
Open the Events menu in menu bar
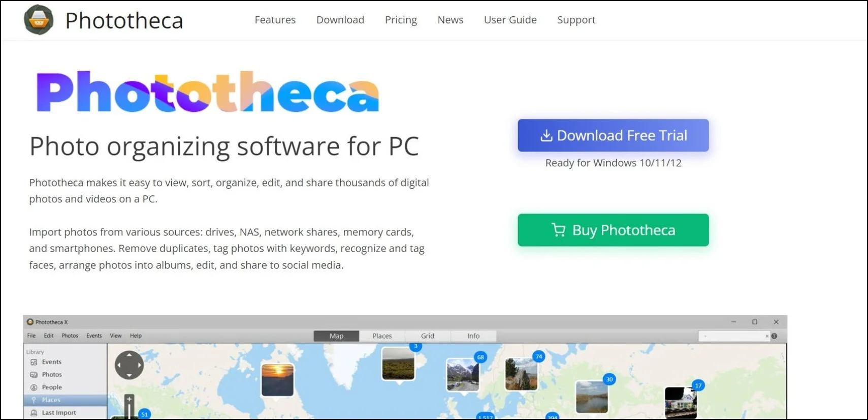[94, 336]
